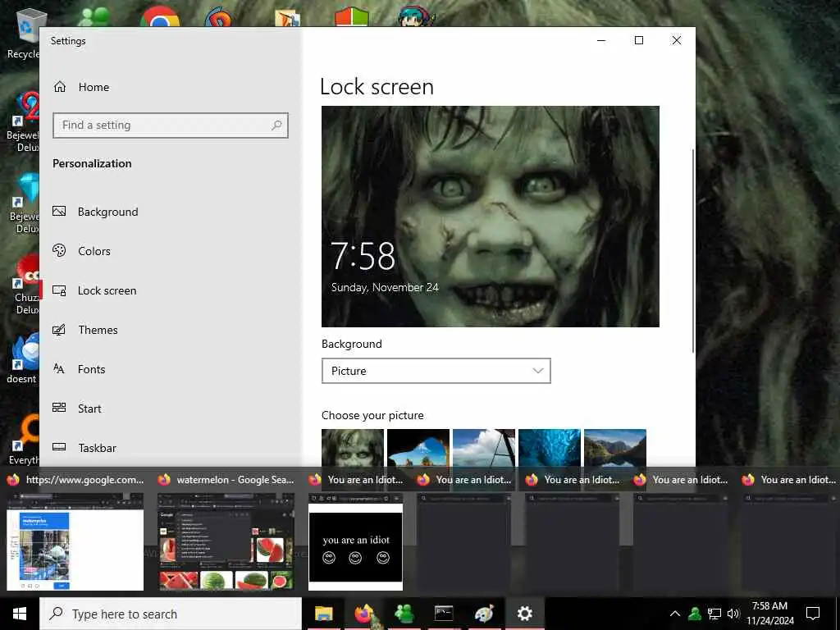This screenshot has width=840, height=630.
Task: Click the green person tray icon
Action: 695,614
